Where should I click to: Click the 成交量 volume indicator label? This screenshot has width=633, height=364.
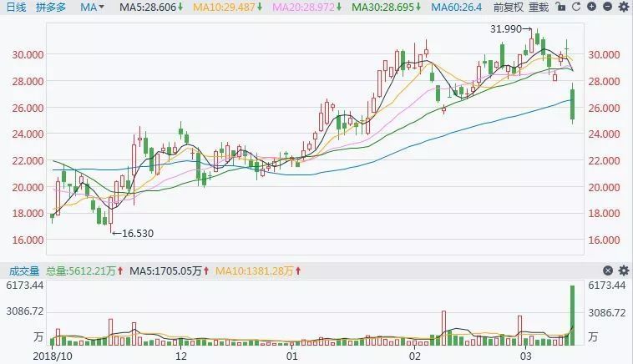[x=24, y=270]
